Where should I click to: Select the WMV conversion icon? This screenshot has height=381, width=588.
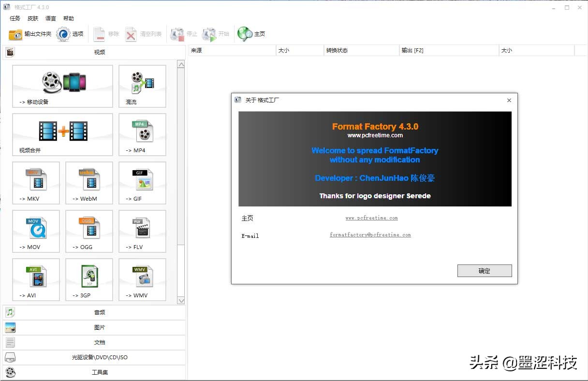(142, 279)
